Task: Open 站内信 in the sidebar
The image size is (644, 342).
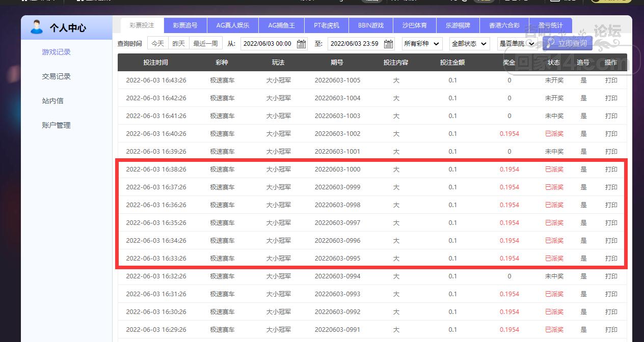Action: (52, 101)
